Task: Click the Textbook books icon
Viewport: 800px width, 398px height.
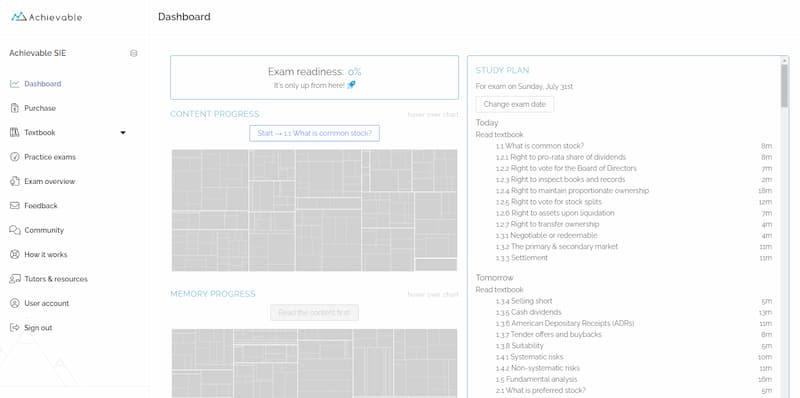Action: click(14, 133)
